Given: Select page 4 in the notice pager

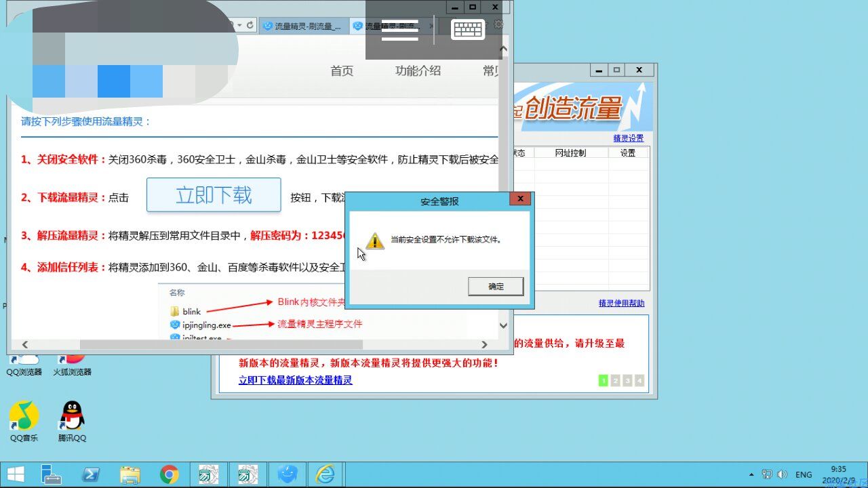Looking at the screenshot, I should click(x=639, y=381).
